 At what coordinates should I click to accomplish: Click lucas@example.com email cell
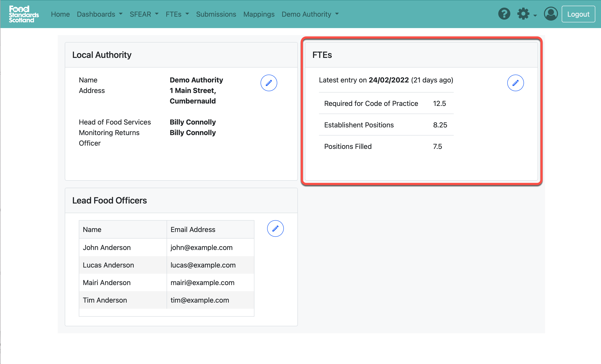point(210,265)
